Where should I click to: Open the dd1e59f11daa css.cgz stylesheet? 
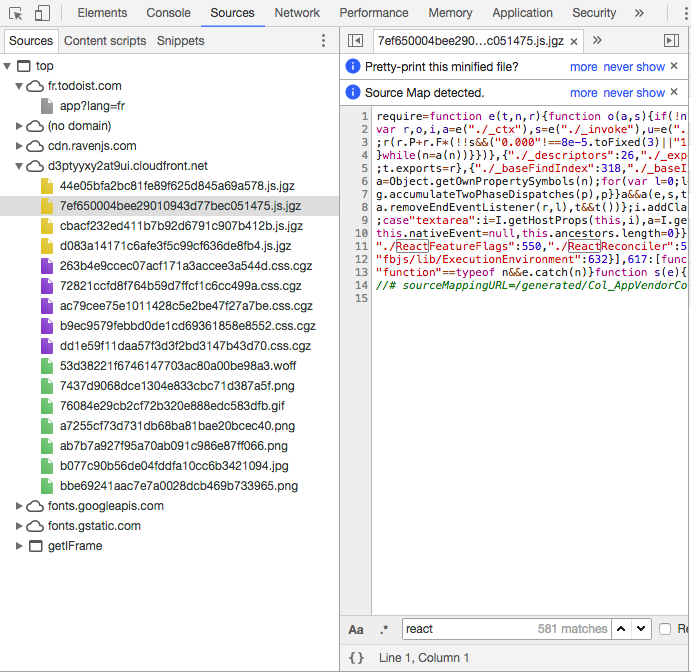(185, 346)
